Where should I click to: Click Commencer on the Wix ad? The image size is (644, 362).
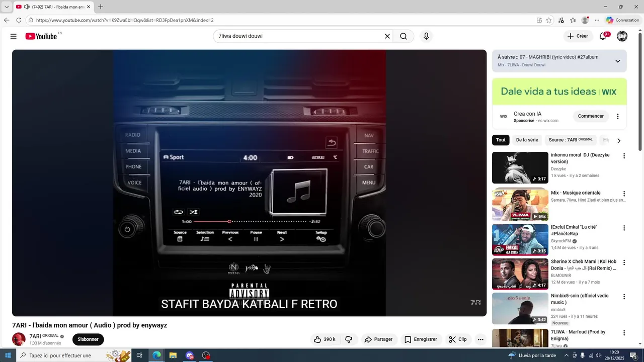[x=591, y=116]
